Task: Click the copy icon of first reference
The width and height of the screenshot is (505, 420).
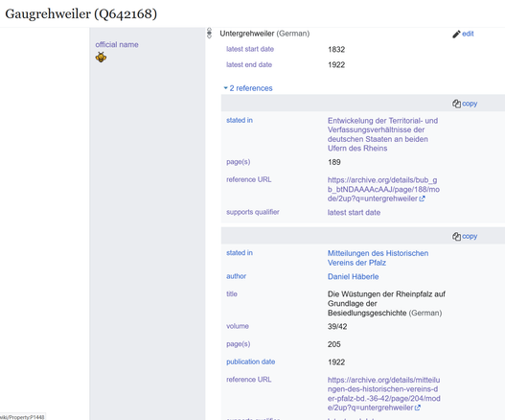Action: (456, 104)
